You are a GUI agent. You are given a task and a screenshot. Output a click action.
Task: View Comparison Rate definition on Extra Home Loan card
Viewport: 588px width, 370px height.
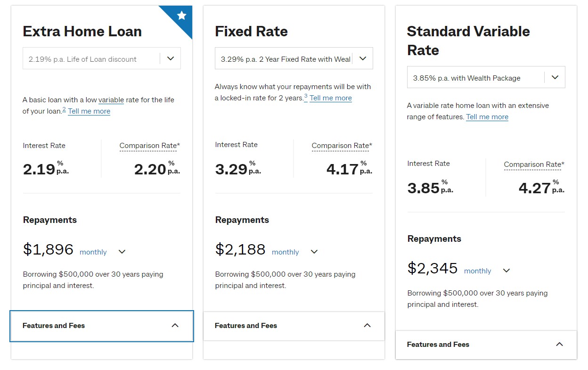click(149, 146)
